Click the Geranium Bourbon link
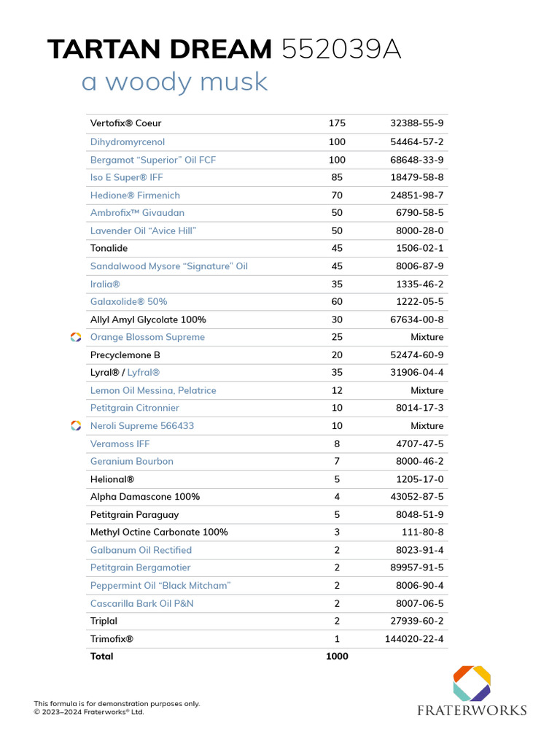Screen dimensions: 560x747 (131, 461)
